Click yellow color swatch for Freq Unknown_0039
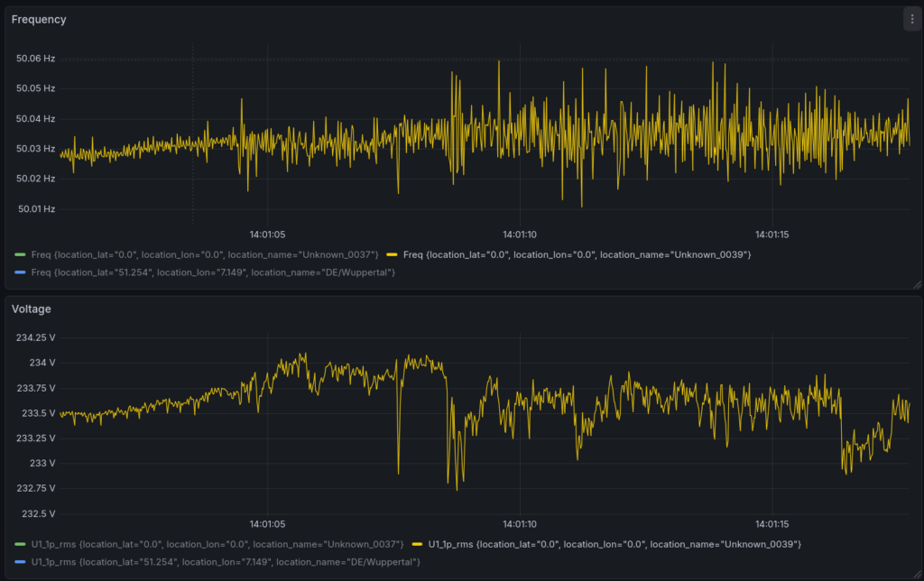924x581 pixels. 393,254
